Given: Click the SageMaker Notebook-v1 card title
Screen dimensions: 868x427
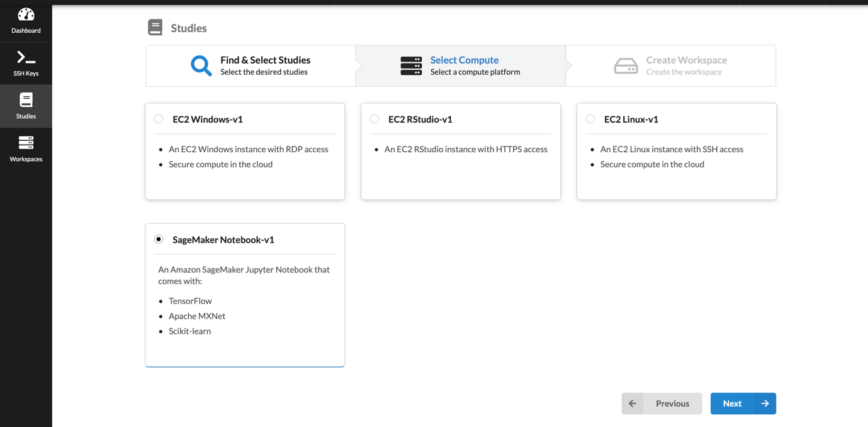Looking at the screenshot, I should (x=223, y=240).
